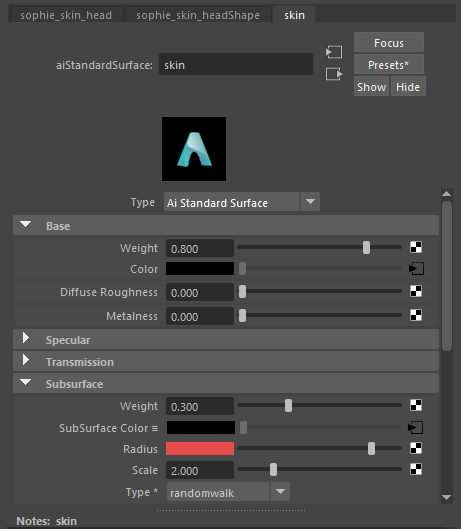Expand the Specular section
This screenshot has width=461, height=529.
[26, 338]
